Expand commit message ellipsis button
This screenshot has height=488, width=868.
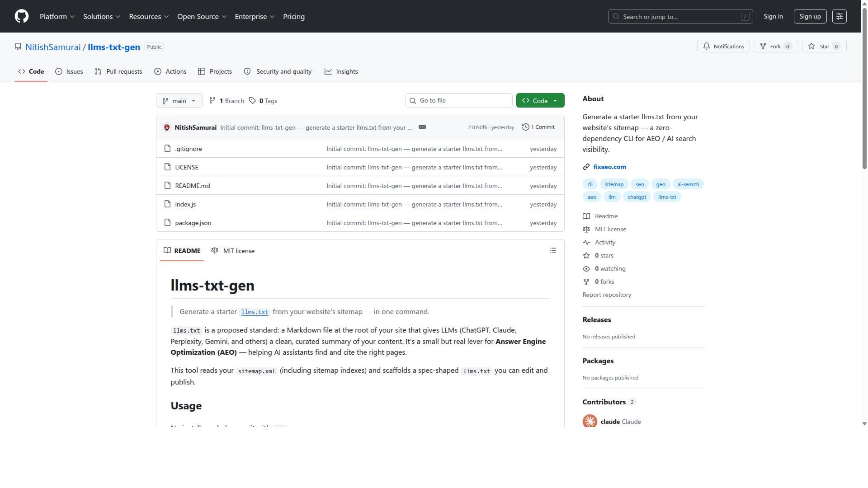click(422, 127)
